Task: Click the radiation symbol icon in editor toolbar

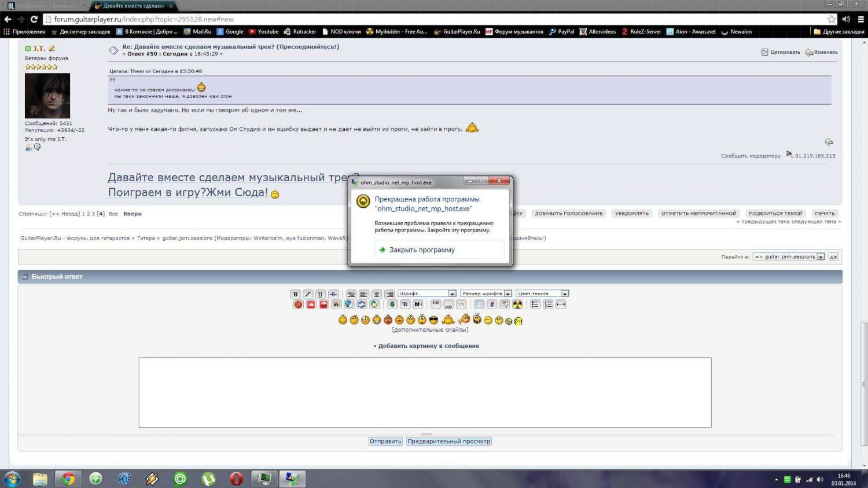Action: tap(517, 304)
